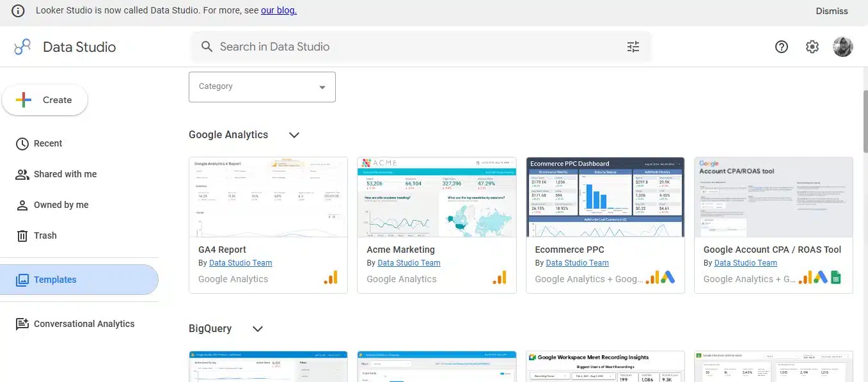Open Data Studio Team link under GA4 Report
This screenshot has width=868, height=382.
(x=241, y=263)
